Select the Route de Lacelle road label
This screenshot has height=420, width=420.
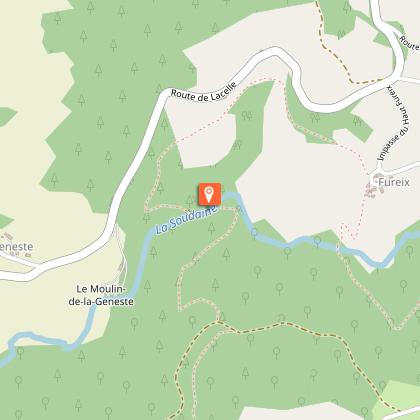pyautogui.click(x=204, y=92)
